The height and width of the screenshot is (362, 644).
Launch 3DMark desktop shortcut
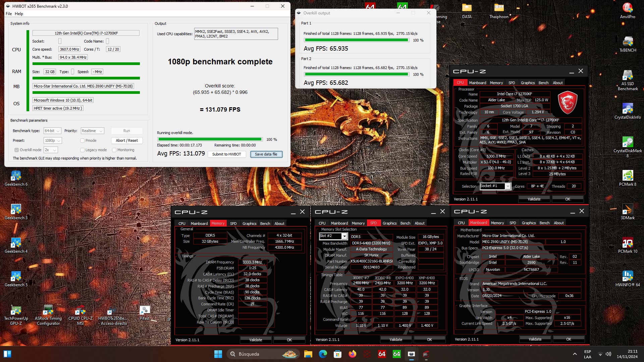click(x=628, y=212)
